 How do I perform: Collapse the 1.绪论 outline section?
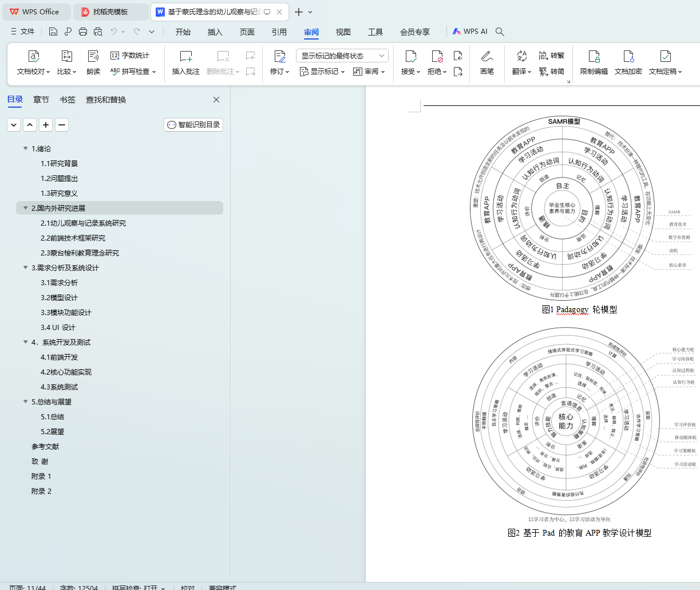(x=25, y=148)
